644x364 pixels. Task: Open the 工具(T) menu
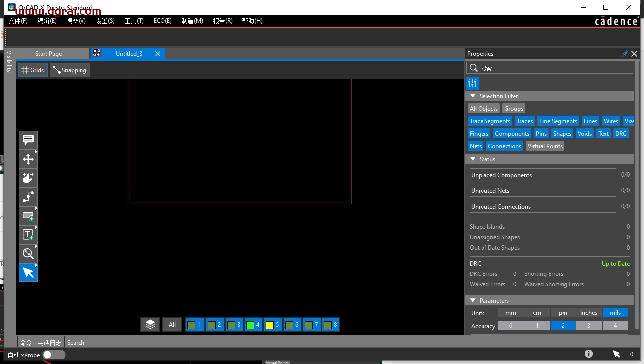click(x=134, y=21)
